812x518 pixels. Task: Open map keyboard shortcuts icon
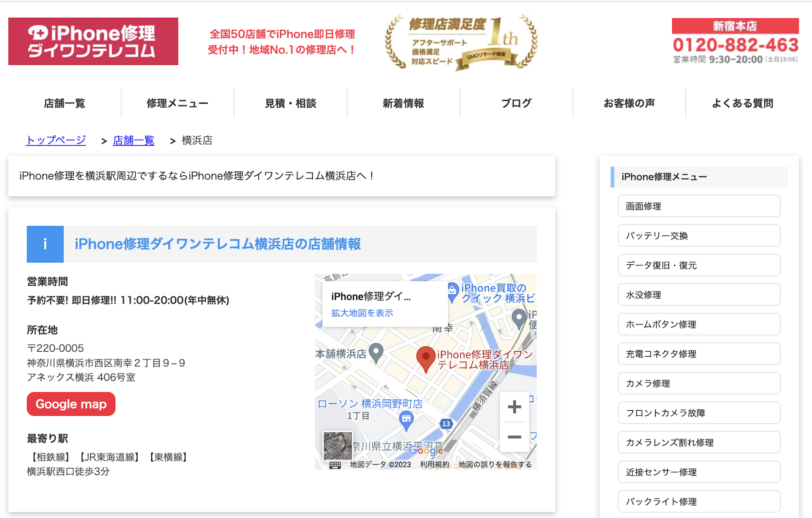click(335, 465)
